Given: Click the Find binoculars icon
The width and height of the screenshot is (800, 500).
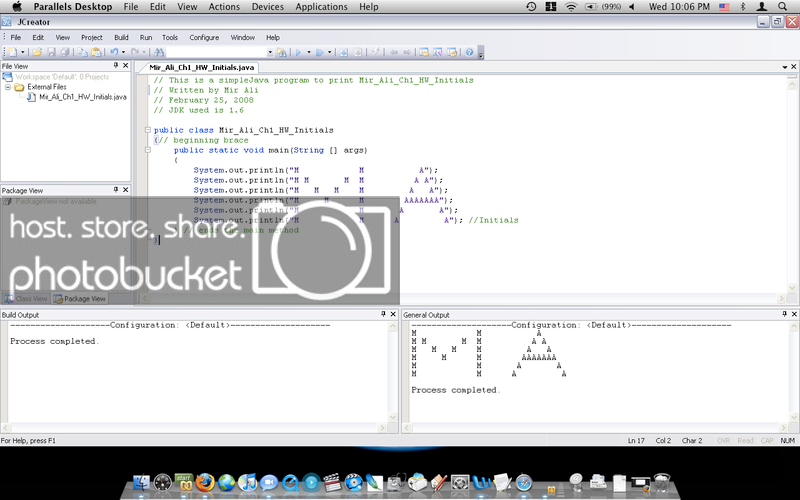Looking at the screenshot, I should (159, 52).
